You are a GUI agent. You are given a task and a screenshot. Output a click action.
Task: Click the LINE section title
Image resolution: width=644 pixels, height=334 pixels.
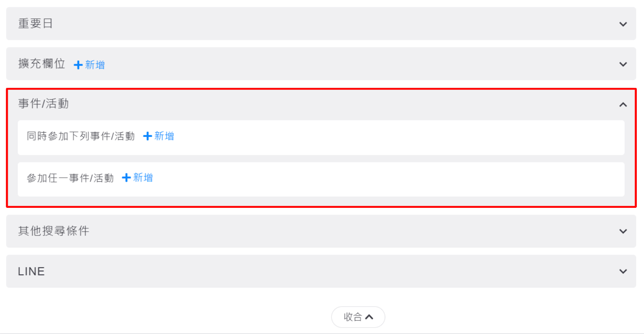[x=31, y=271]
